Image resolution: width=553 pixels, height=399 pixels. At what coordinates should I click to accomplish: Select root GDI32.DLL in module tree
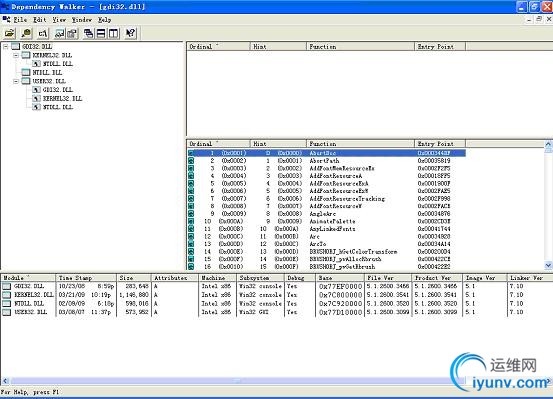pos(37,47)
